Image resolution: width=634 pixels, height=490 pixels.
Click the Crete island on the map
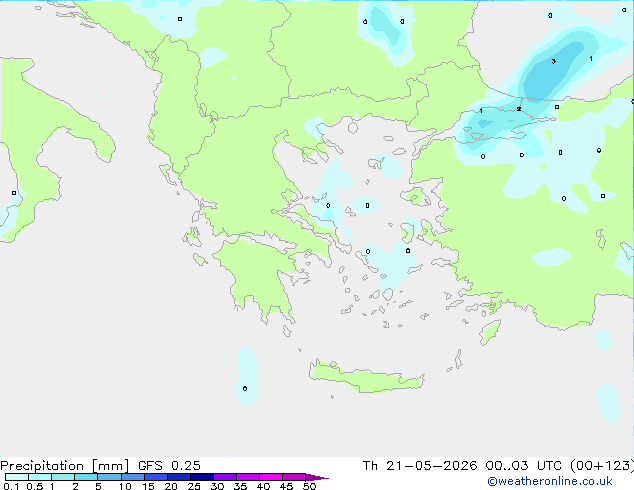tap(367, 376)
